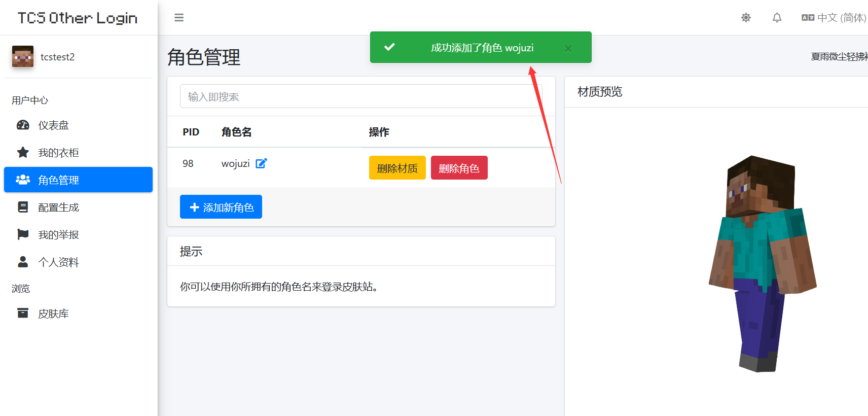Toggle sidebar with hamburger menu icon

coord(179,18)
